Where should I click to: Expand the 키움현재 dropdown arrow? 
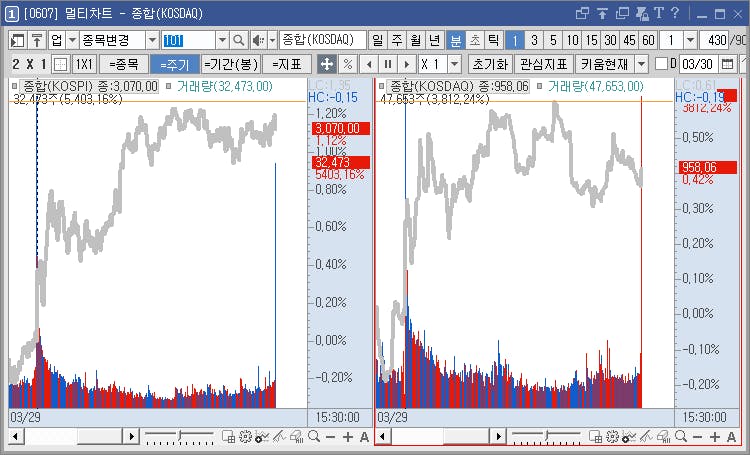tap(642, 64)
